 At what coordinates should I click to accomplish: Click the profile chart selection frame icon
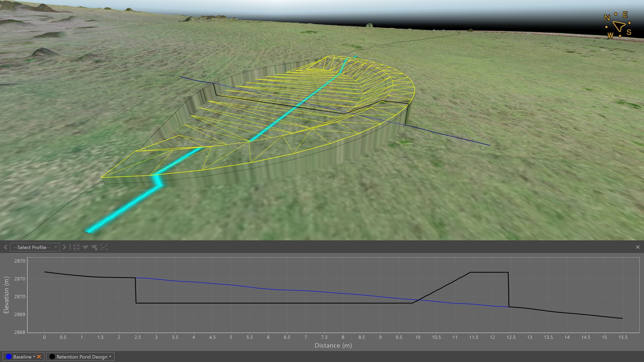click(x=104, y=247)
